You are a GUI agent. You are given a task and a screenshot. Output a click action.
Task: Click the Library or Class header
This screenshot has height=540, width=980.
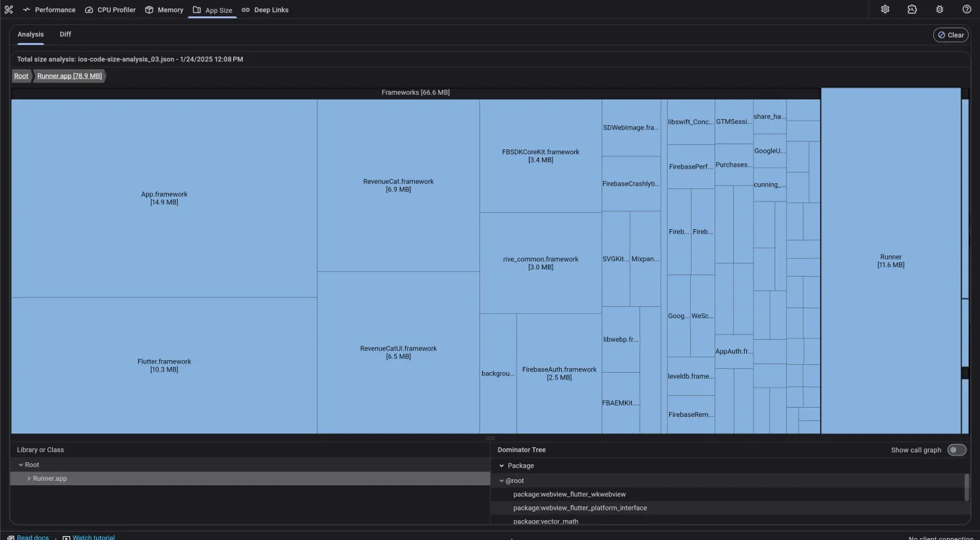click(40, 450)
